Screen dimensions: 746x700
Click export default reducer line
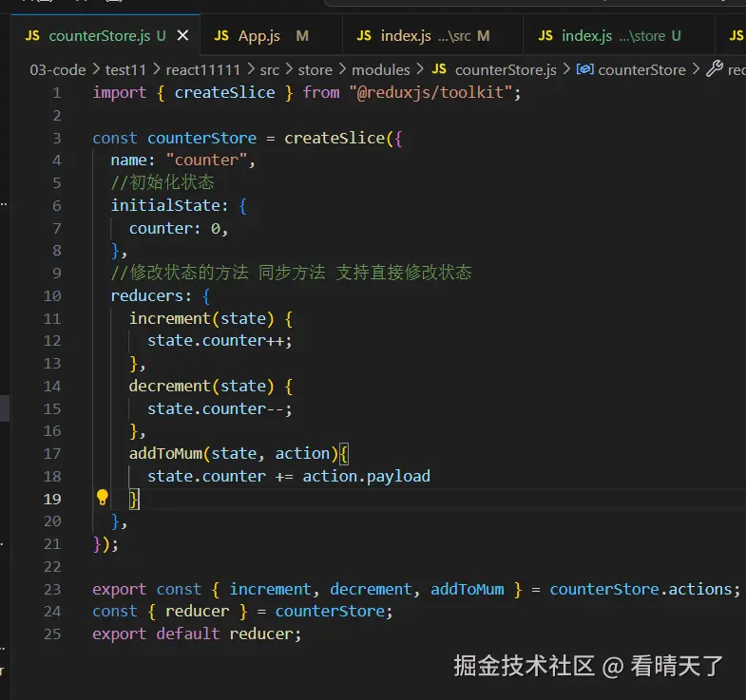(x=197, y=634)
